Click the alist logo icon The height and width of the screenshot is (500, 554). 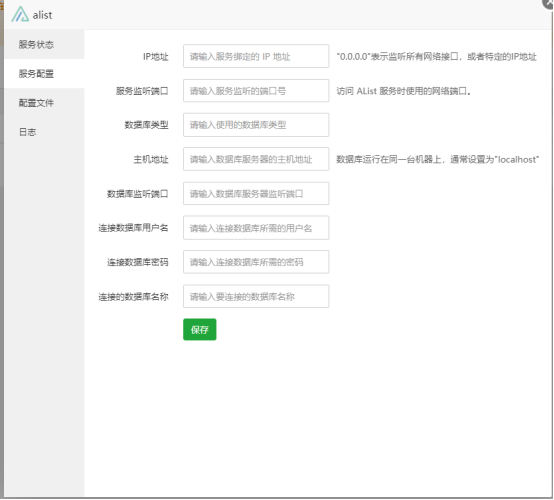pos(20,14)
